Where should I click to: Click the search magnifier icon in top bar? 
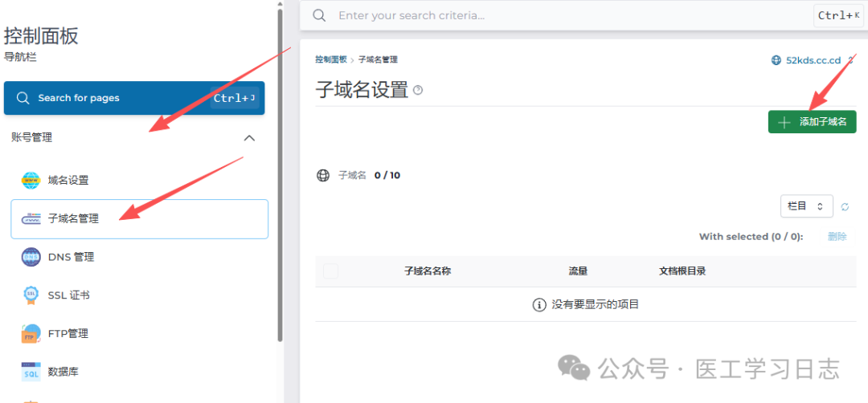click(319, 15)
